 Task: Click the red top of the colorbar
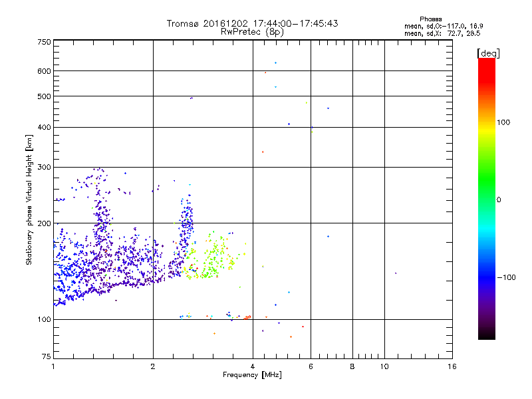coord(487,68)
